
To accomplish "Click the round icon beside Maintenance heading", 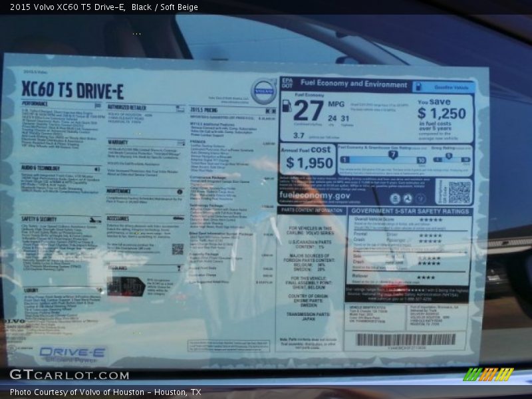I will click(180, 192).
